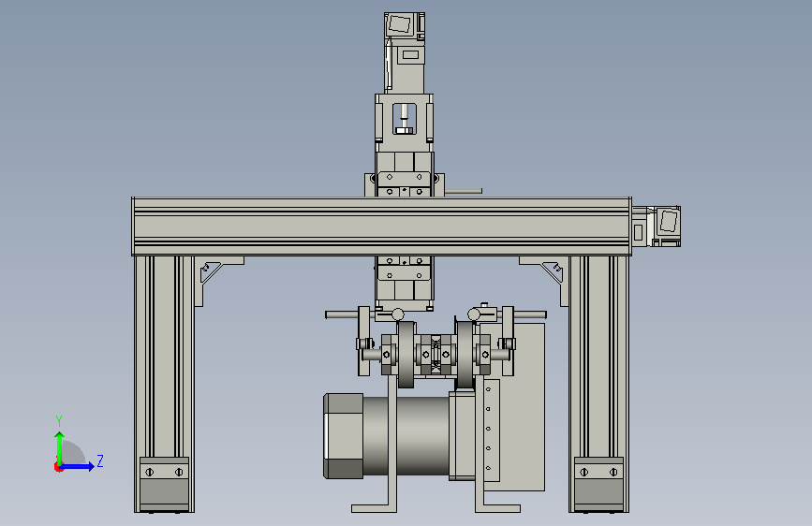Click the blue Z axis arrow of the triad
This screenshot has height=526, width=812.
point(79,466)
